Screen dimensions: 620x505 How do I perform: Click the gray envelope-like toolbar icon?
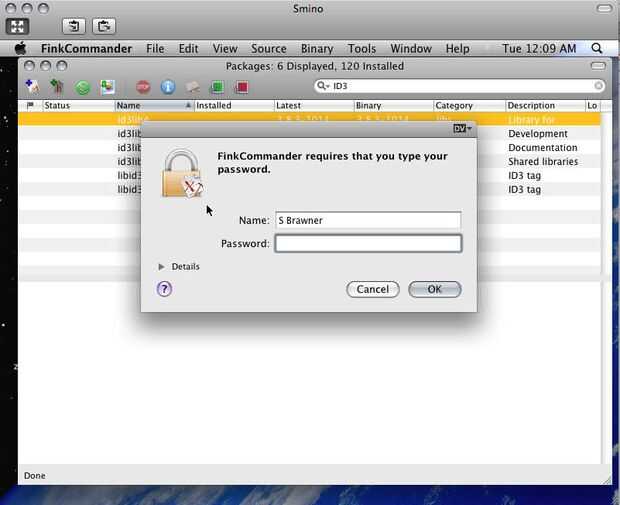point(193,87)
